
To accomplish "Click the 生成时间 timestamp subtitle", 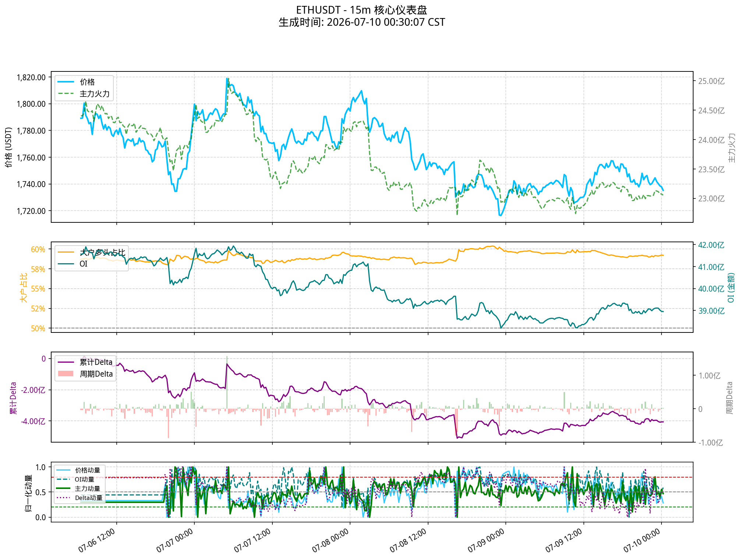I will click(x=361, y=22).
